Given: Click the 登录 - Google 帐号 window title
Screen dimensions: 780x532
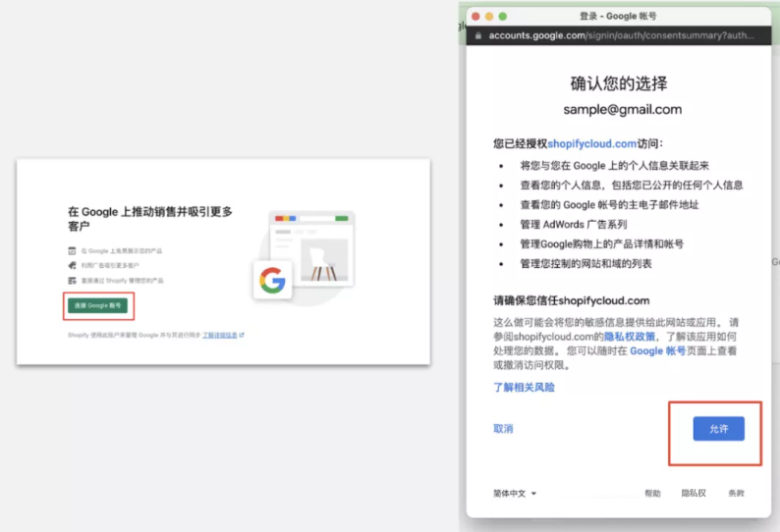Looking at the screenshot, I should tap(618, 16).
